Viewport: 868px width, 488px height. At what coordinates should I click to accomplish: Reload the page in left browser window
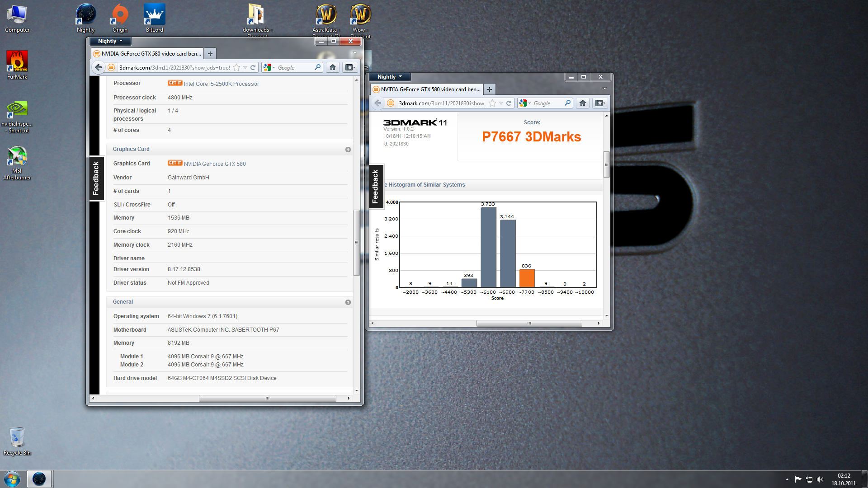pyautogui.click(x=253, y=67)
